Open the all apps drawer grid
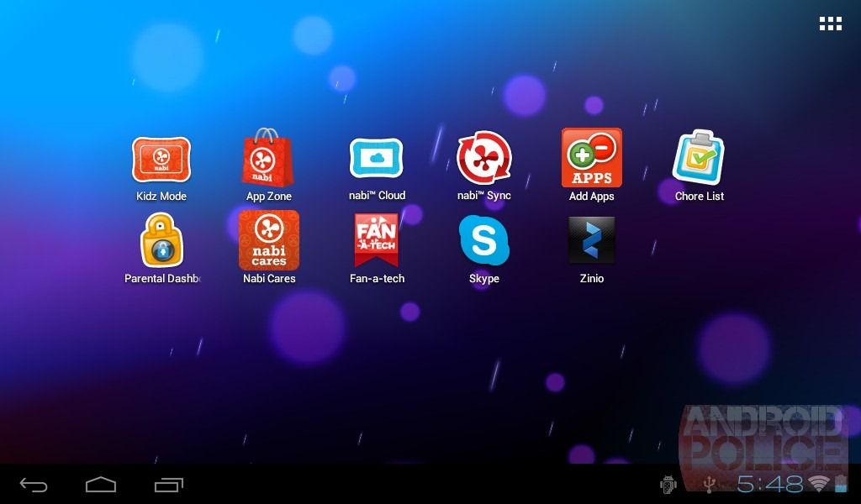 [x=831, y=23]
